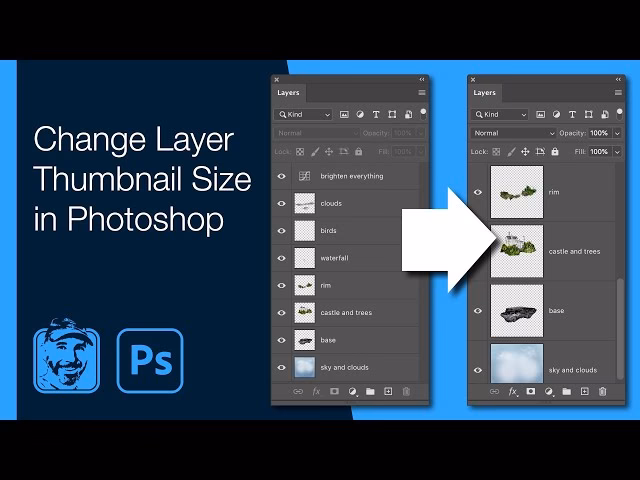640x480 pixels.
Task: Open left Layers panel hamburger menu
Action: click(x=422, y=93)
